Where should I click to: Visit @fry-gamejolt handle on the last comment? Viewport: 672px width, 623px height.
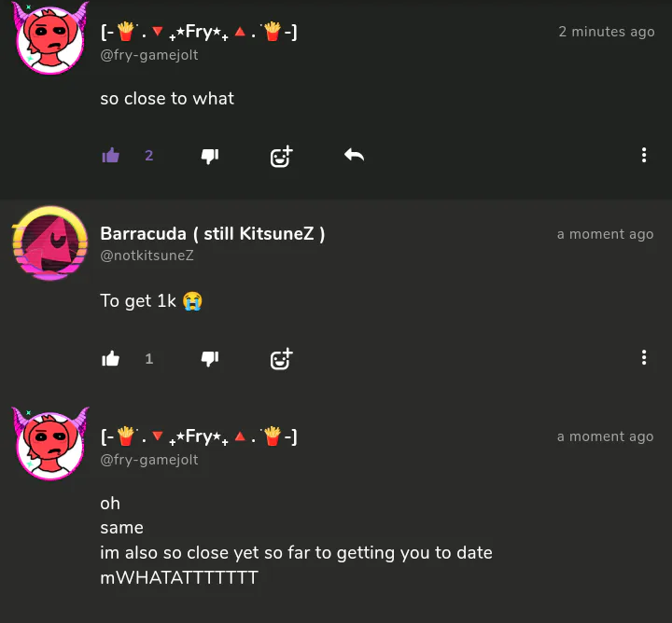pyautogui.click(x=149, y=460)
